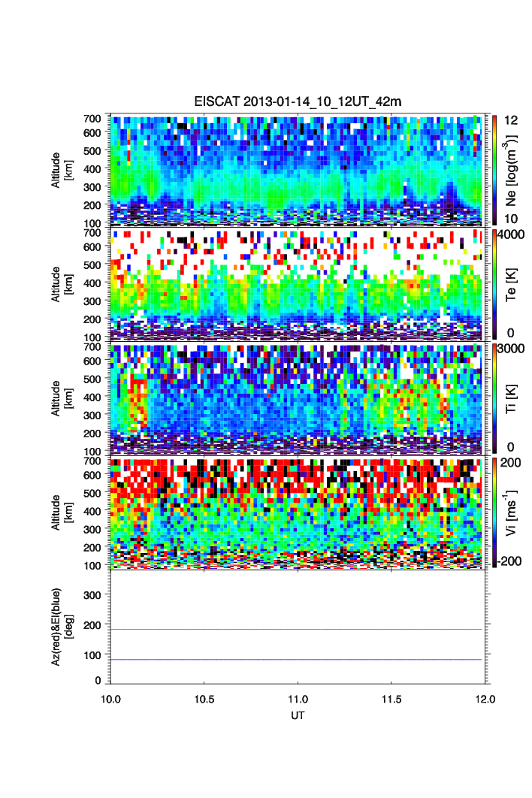Click the plot title EISCAT 2013-01-14_10_12UT_42m
The image size is (532, 798).
pos(298,101)
